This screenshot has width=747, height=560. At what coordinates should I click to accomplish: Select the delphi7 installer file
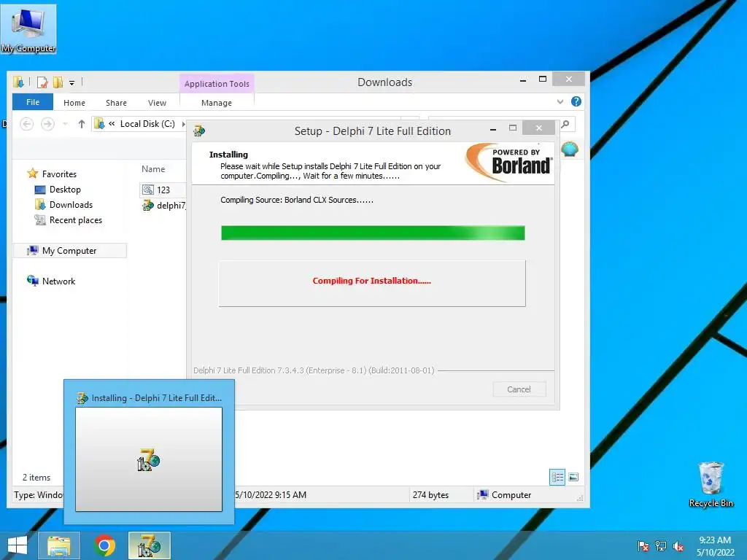point(164,205)
